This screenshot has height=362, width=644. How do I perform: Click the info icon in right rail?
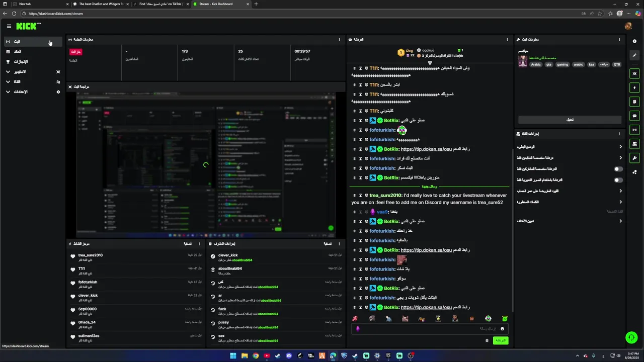[x=634, y=41]
